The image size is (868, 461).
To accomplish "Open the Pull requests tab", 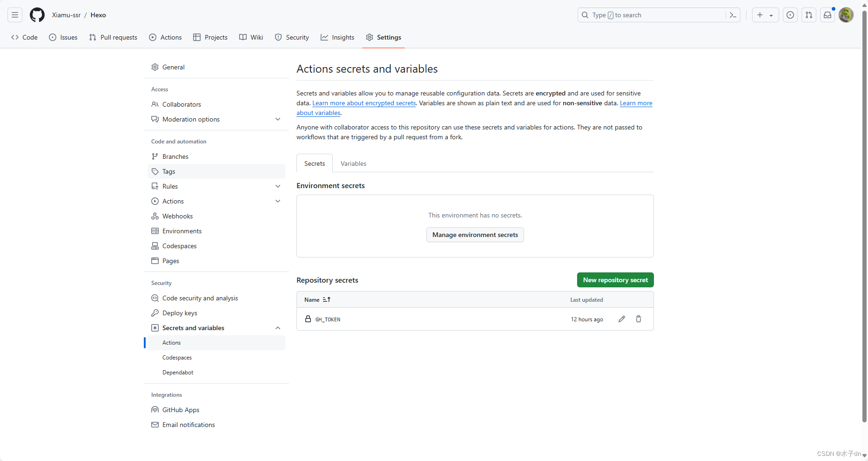I will [113, 37].
